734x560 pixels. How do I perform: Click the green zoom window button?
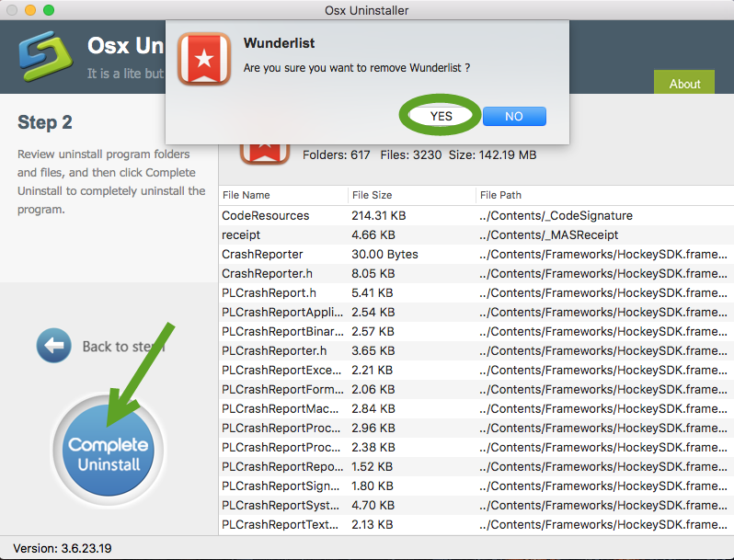pos(49,10)
